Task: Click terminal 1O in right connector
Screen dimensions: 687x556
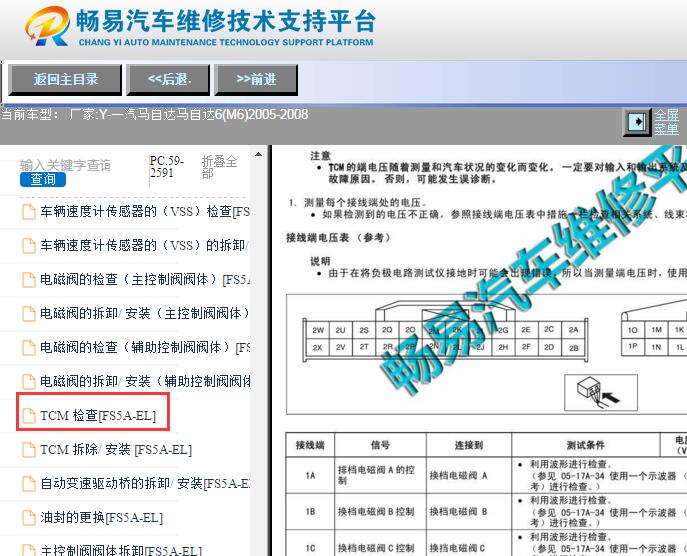Action: tap(632, 330)
